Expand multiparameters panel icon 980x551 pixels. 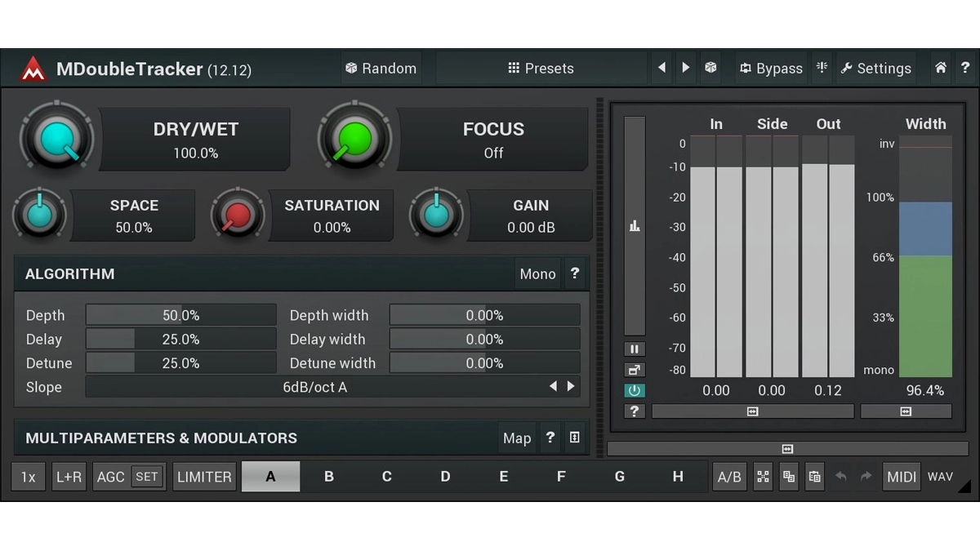575,438
